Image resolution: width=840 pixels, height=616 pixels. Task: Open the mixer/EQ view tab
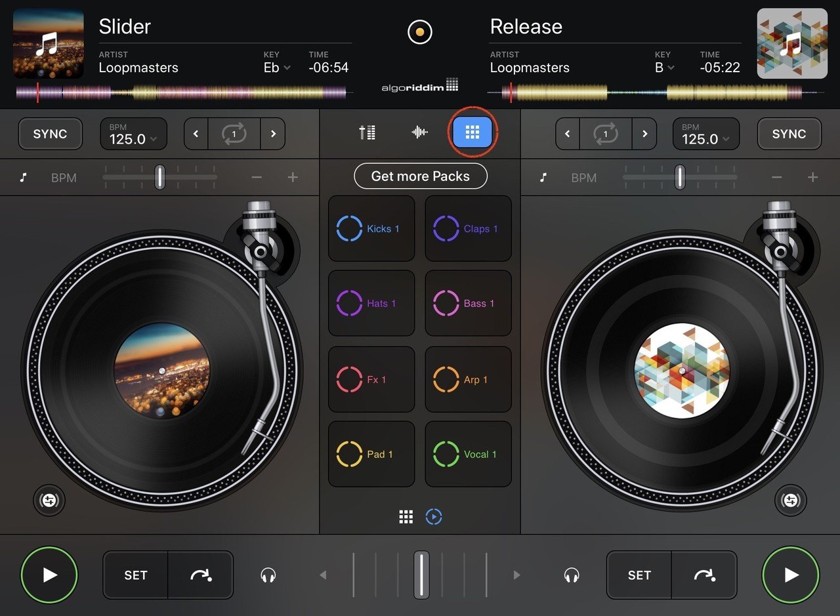(367, 133)
